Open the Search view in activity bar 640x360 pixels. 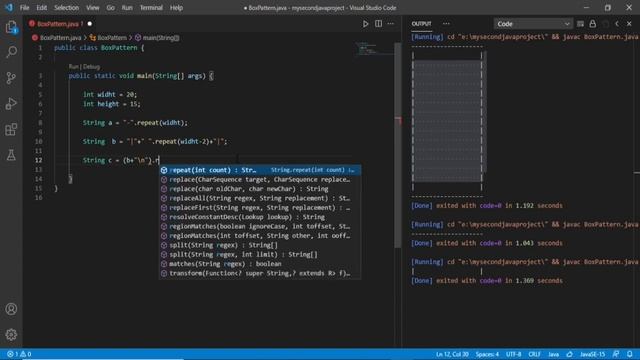(x=11, y=52)
